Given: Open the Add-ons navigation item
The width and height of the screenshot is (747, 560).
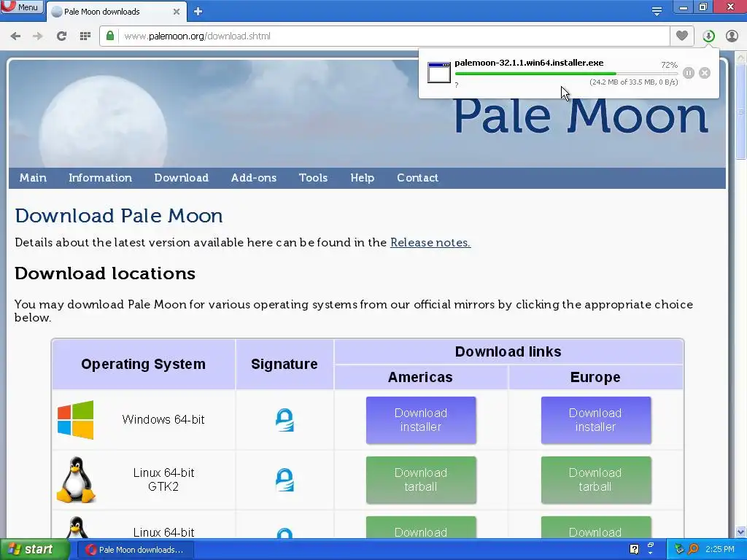Looking at the screenshot, I should click(x=253, y=178).
